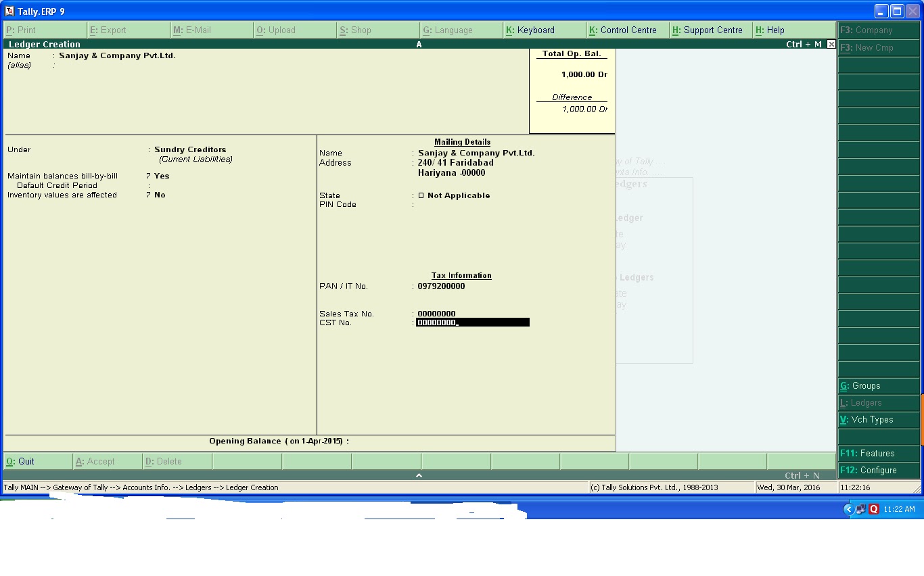Select the Export button in the top bar
Viewport: 924px width, 576px height.
click(x=129, y=30)
